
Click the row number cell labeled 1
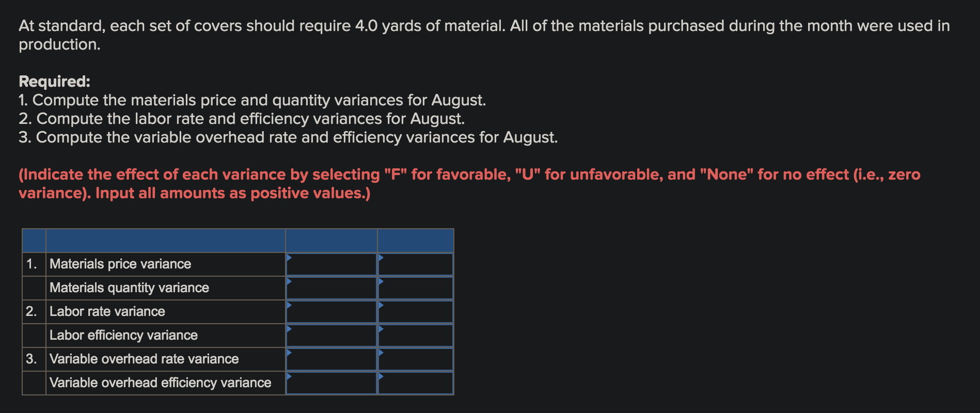[x=34, y=264]
